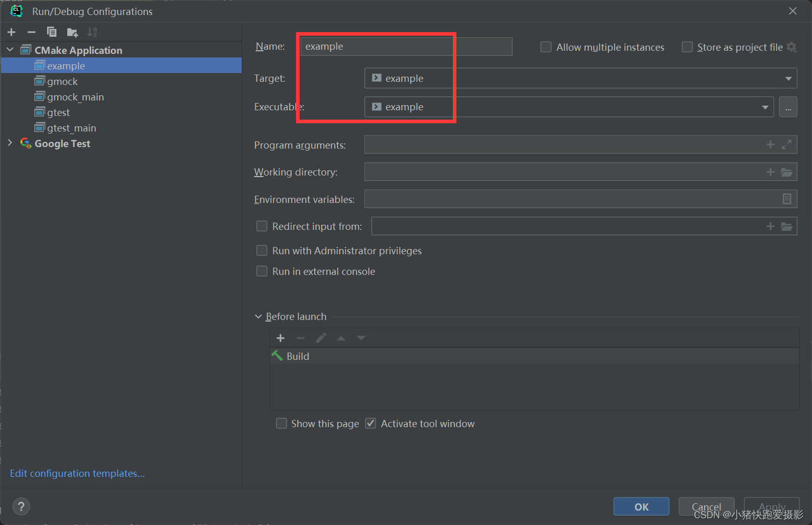812x525 pixels.
Task: Create new folder for configurations
Action: click(x=72, y=33)
